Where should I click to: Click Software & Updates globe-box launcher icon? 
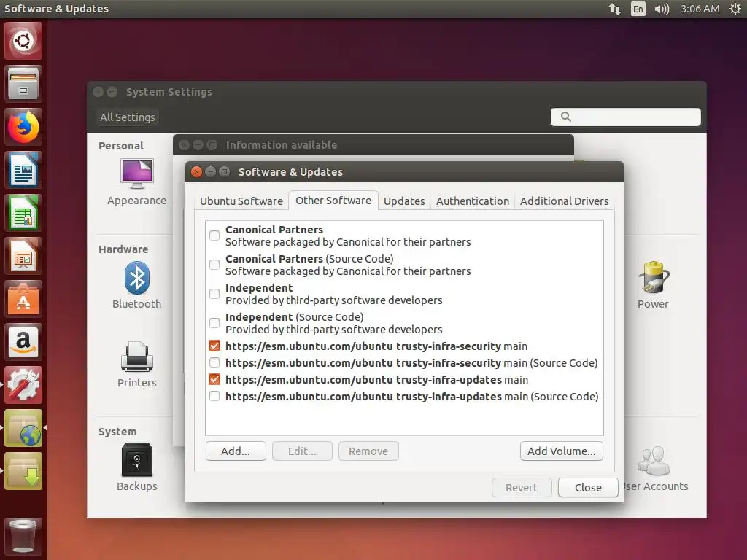point(23,428)
